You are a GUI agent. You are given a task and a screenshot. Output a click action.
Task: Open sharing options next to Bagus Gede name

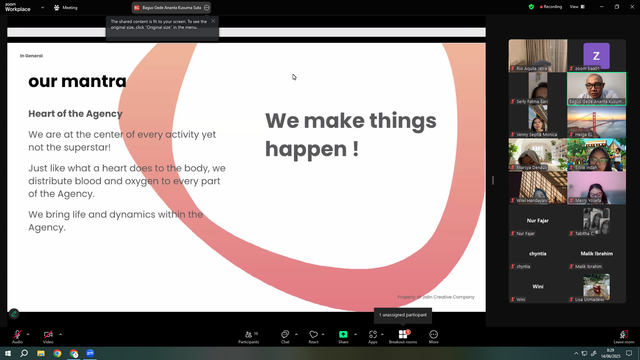pos(207,7)
